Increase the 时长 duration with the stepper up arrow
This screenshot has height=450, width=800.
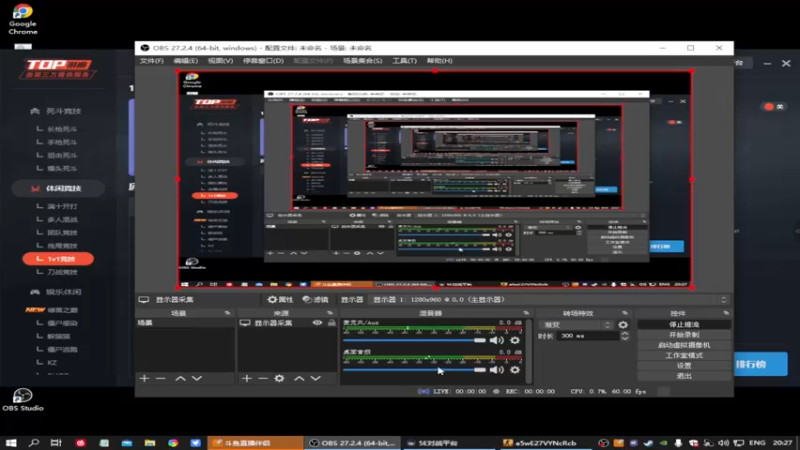pos(624,333)
